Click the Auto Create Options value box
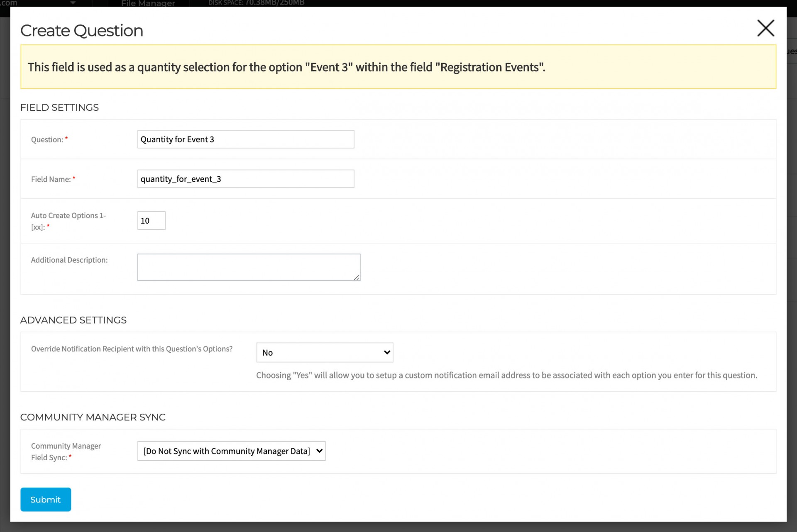The width and height of the screenshot is (797, 532). [151, 220]
